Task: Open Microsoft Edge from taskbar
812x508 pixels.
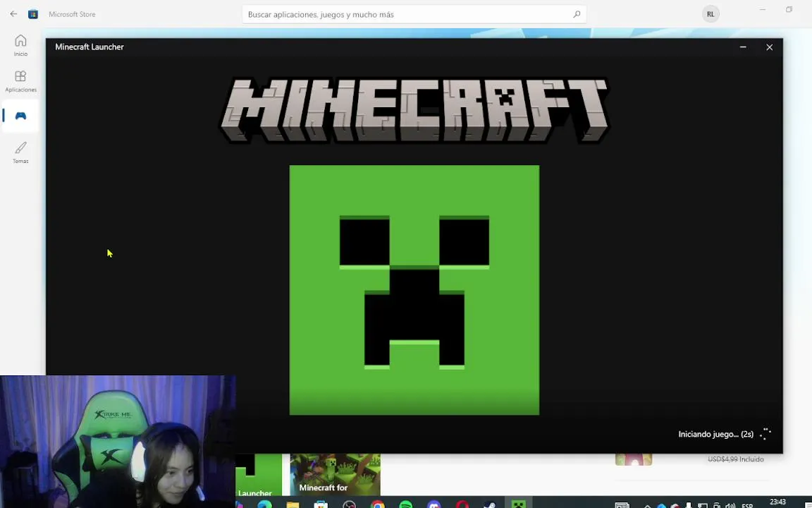Action: (x=264, y=505)
